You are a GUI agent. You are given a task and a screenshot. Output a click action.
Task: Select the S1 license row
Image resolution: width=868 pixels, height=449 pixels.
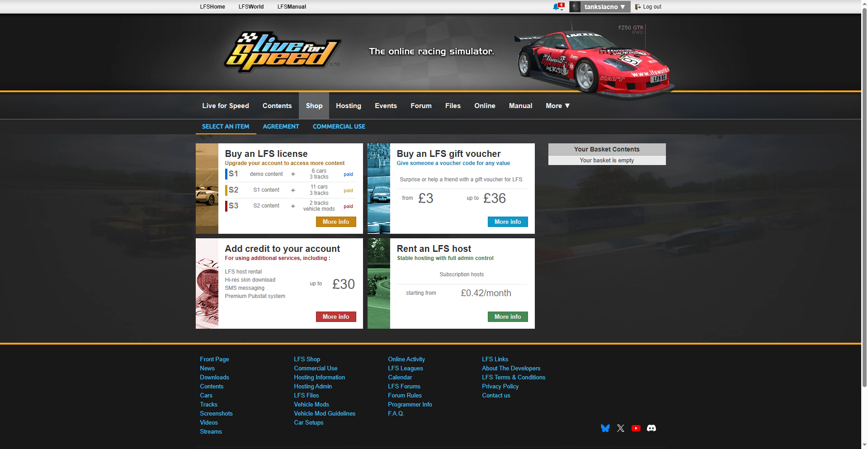(x=290, y=174)
